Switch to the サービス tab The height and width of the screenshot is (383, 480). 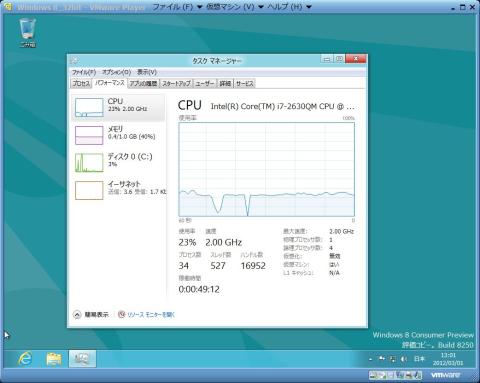pyautogui.click(x=245, y=83)
